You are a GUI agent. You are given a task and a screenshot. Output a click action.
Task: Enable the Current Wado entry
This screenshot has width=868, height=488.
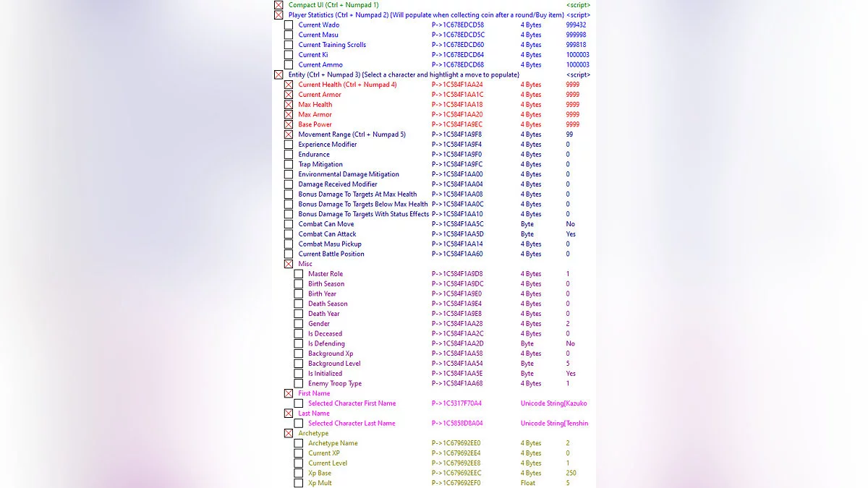(289, 25)
